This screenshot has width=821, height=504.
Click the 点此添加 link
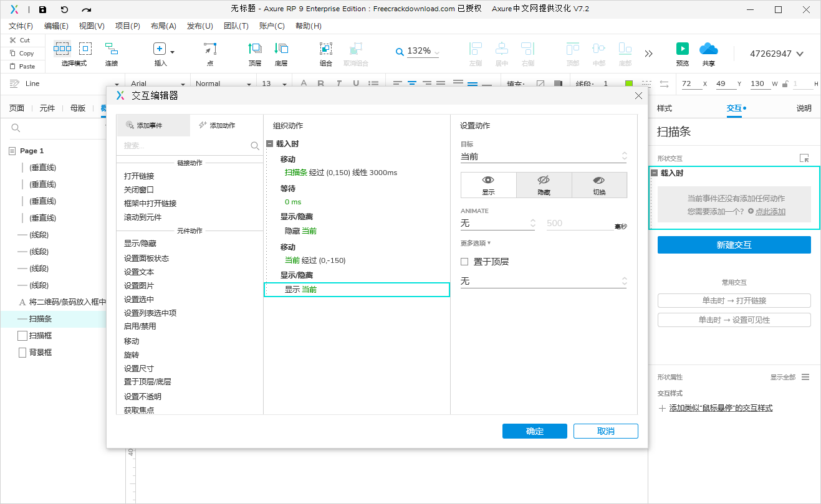[771, 212]
